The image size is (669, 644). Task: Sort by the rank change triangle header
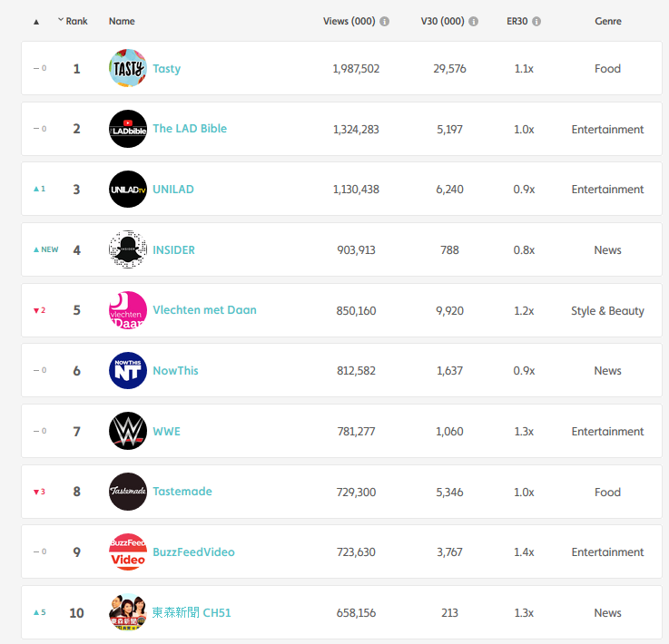tap(36, 22)
